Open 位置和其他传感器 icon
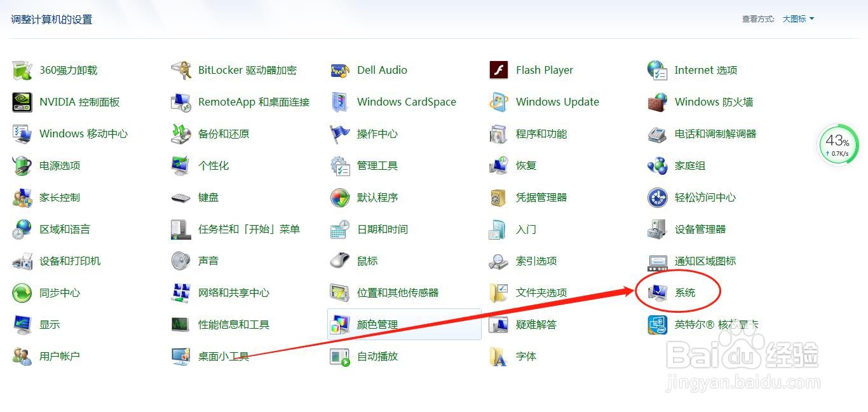The width and height of the screenshot is (868, 412). (340, 292)
